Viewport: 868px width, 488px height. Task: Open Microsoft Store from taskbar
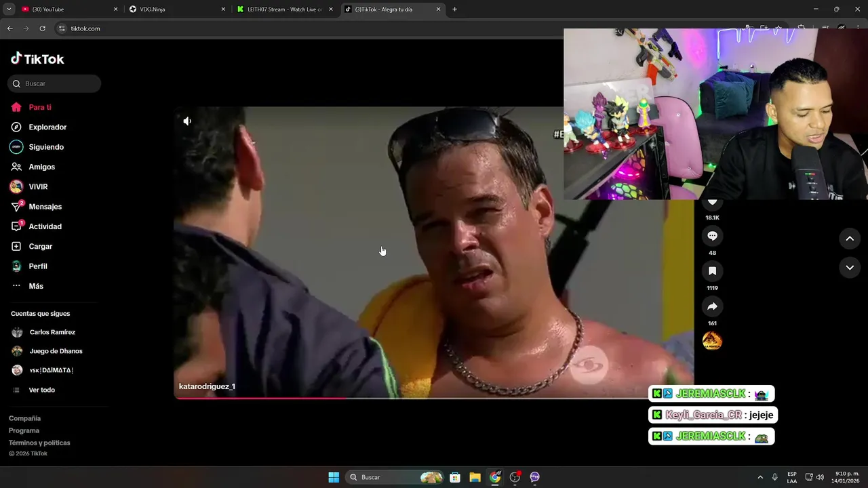(455, 477)
